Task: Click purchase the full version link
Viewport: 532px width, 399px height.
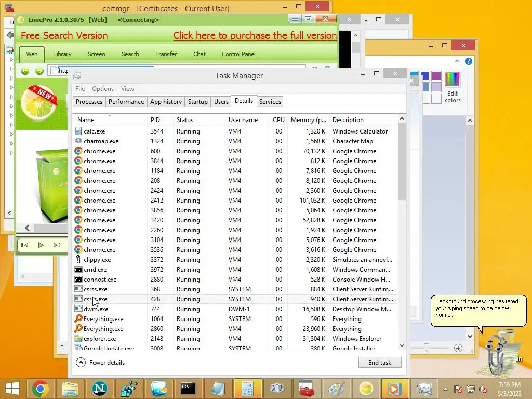Action: (255, 36)
